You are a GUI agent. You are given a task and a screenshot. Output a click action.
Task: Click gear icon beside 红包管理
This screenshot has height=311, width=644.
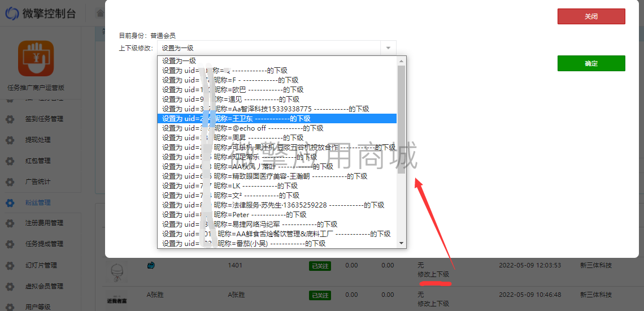pos(10,161)
